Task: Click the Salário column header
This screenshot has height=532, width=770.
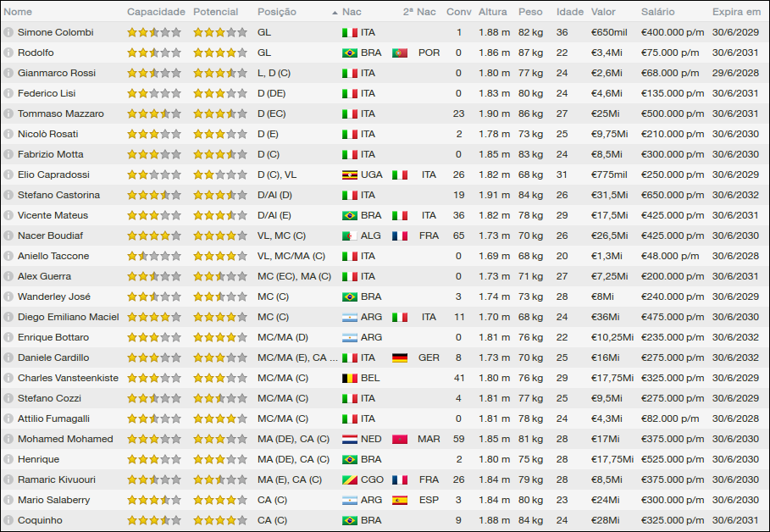Action: tap(658, 12)
